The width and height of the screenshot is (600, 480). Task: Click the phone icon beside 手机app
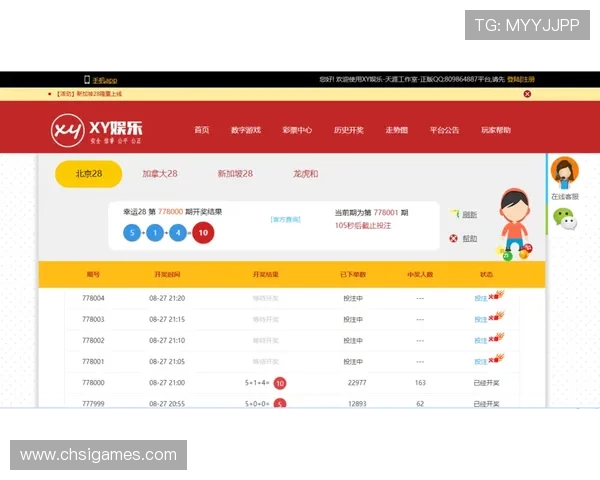(x=87, y=80)
